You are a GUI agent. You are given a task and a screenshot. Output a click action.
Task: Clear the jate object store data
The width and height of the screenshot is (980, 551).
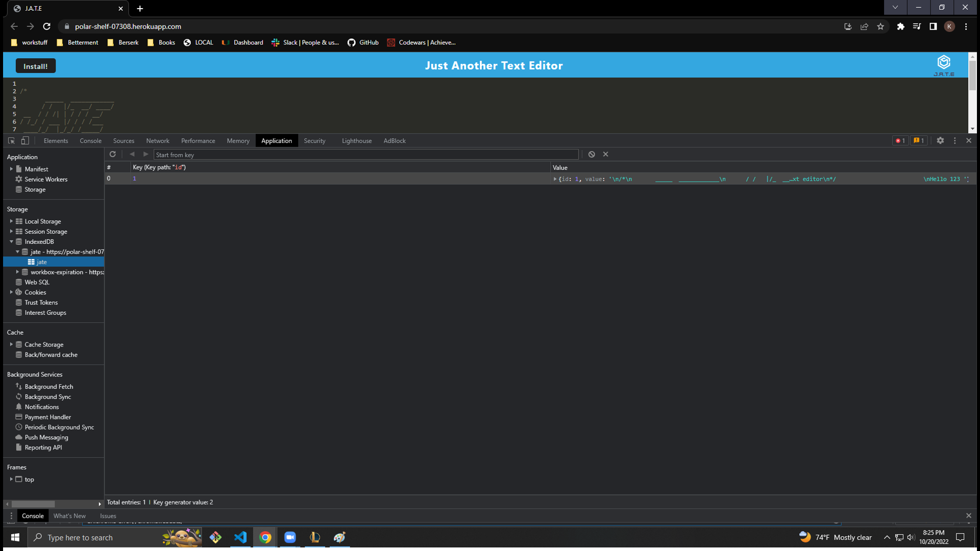[x=592, y=154]
